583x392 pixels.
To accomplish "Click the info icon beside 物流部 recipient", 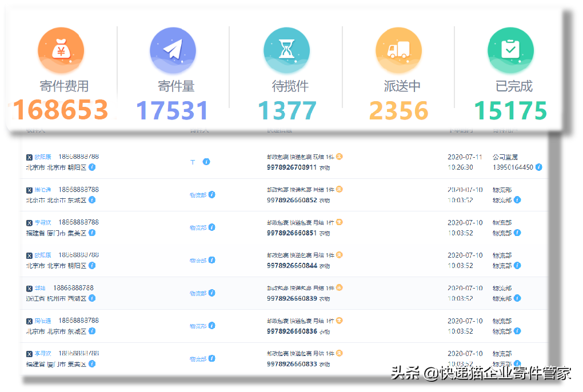I will pyautogui.click(x=211, y=194).
